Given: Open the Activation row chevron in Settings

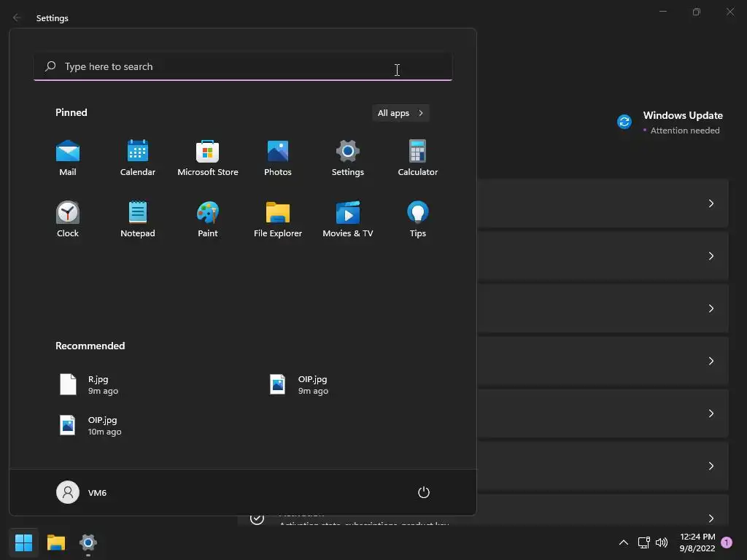Looking at the screenshot, I should point(711,518).
